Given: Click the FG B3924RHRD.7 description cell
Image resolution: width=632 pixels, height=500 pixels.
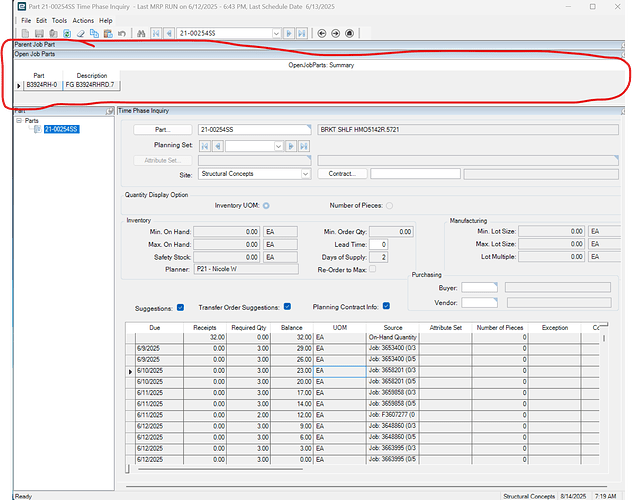Looking at the screenshot, I should (91, 85).
